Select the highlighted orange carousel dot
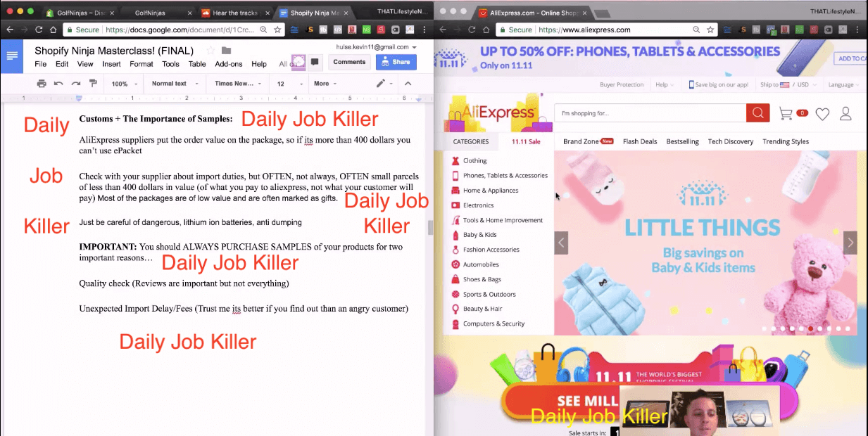Screen dimensions: 868x436 (811, 328)
